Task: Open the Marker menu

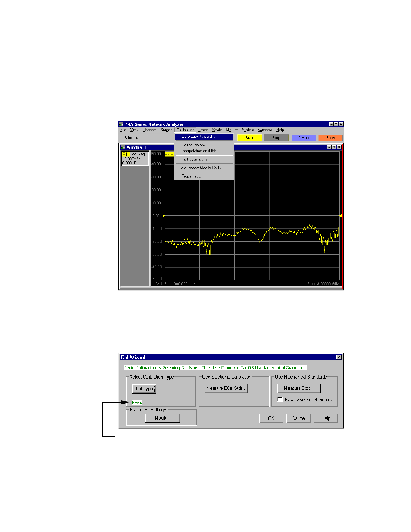Action: tap(232, 130)
